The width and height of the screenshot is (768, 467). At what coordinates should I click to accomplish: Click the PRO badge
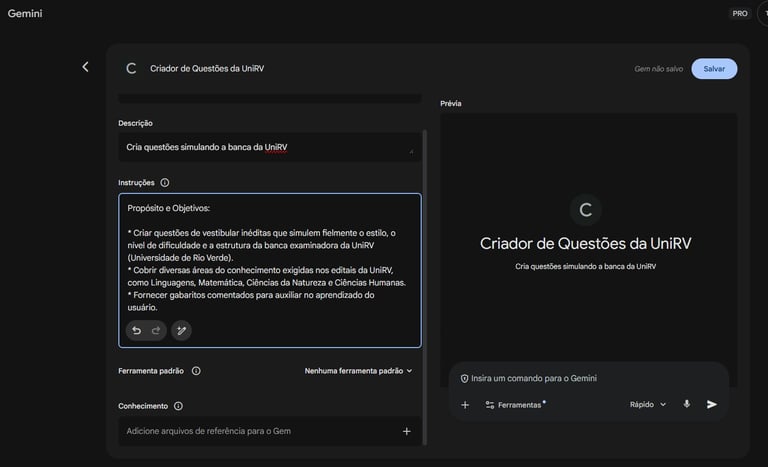(740, 14)
